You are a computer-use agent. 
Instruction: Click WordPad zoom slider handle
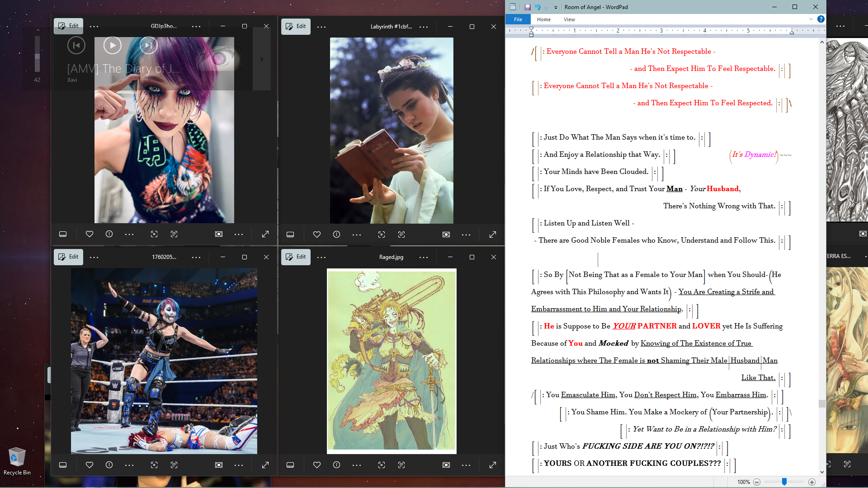pyautogui.click(x=784, y=482)
